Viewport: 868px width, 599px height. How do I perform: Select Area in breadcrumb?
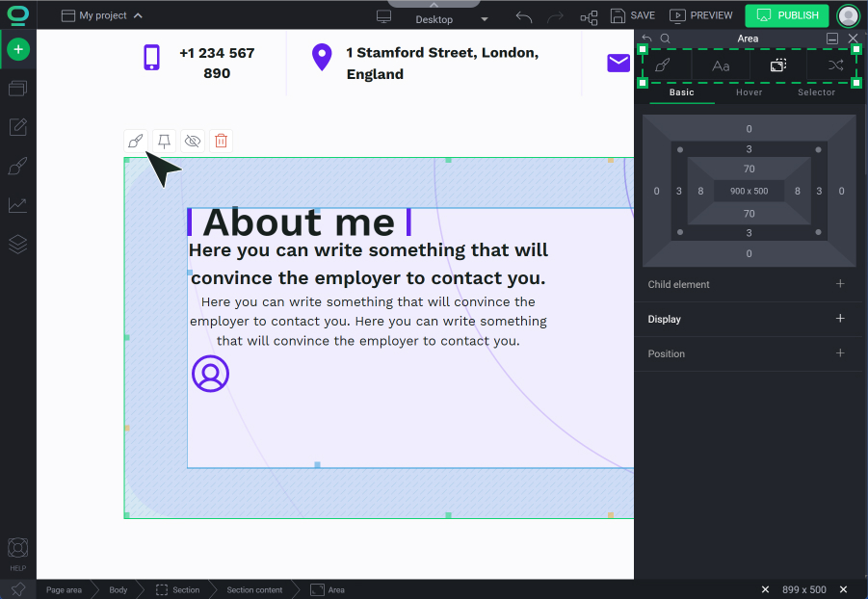click(x=328, y=590)
